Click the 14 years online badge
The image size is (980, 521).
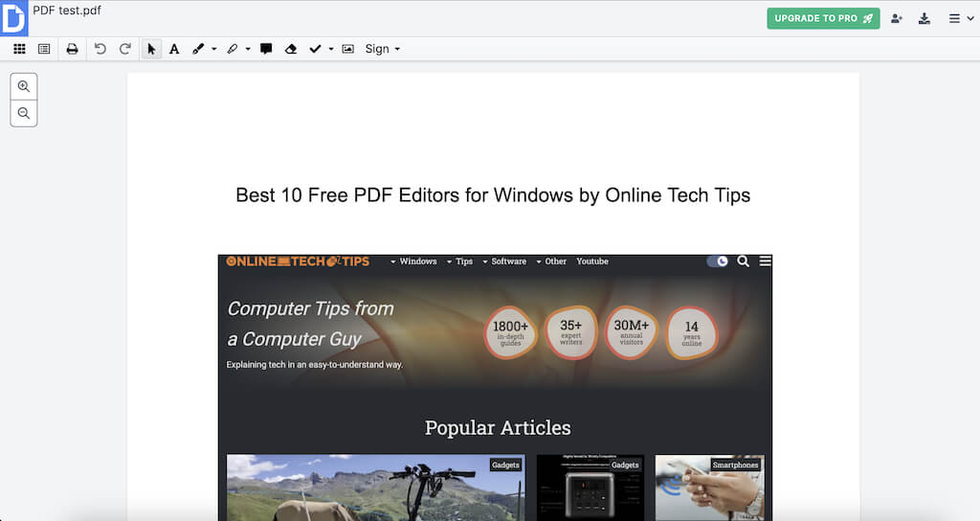click(691, 332)
